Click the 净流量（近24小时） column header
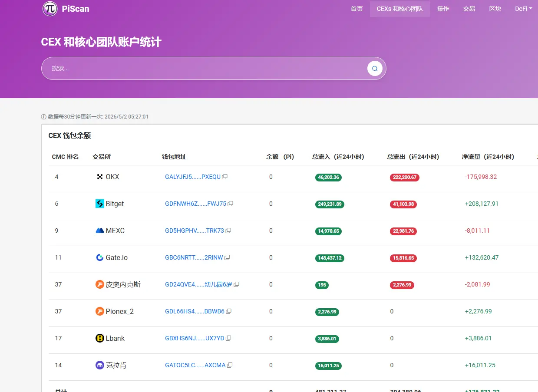This screenshot has height=392, width=538. click(488, 157)
